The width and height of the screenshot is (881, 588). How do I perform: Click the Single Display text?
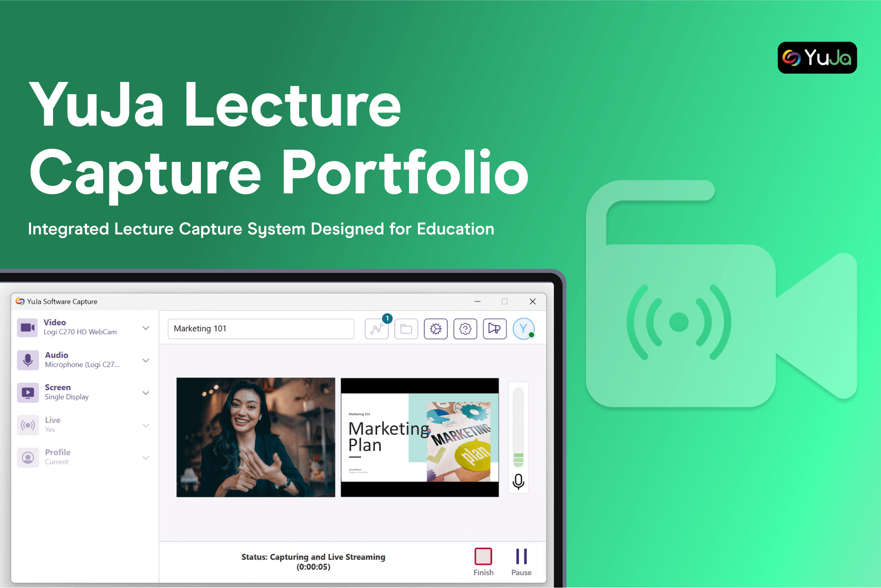point(67,397)
